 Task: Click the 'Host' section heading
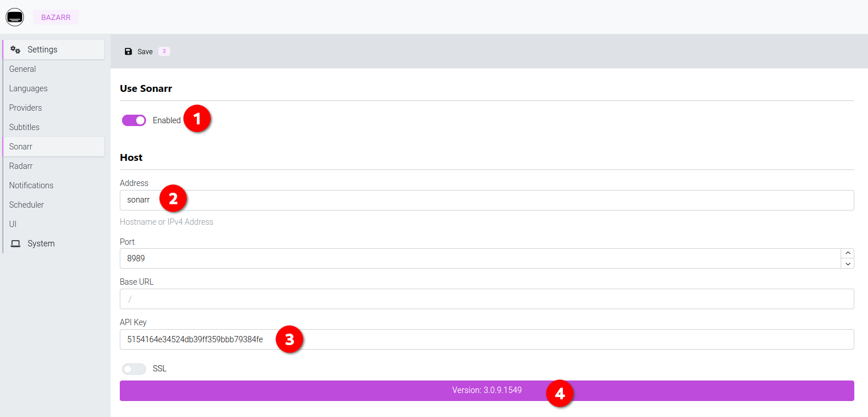click(x=131, y=157)
